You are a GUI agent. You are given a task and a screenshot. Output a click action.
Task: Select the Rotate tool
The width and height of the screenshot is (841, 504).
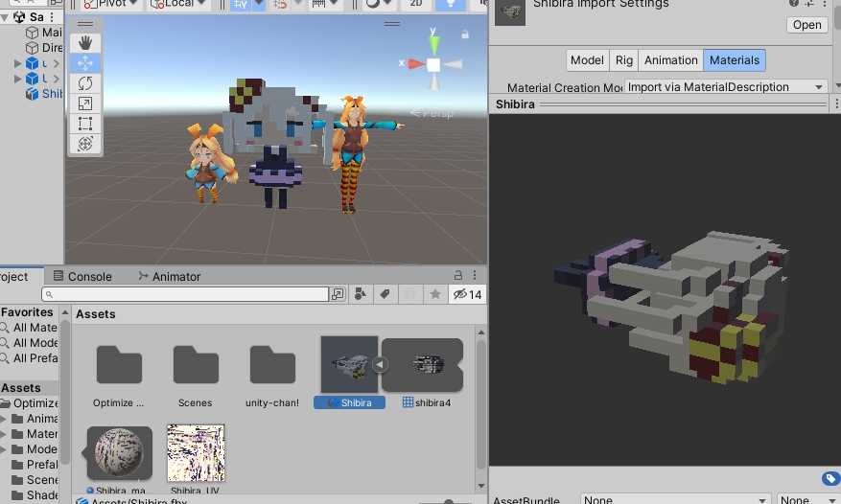point(85,83)
